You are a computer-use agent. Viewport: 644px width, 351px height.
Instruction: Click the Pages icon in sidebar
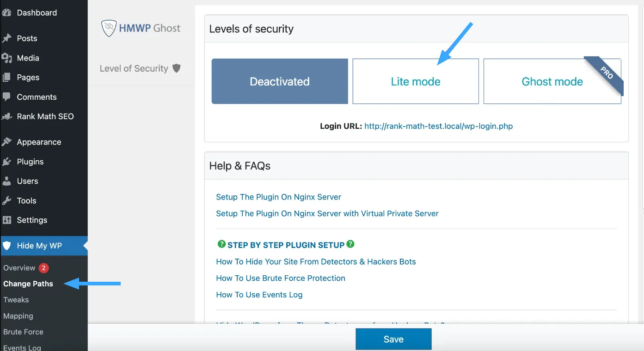pyautogui.click(x=6, y=77)
